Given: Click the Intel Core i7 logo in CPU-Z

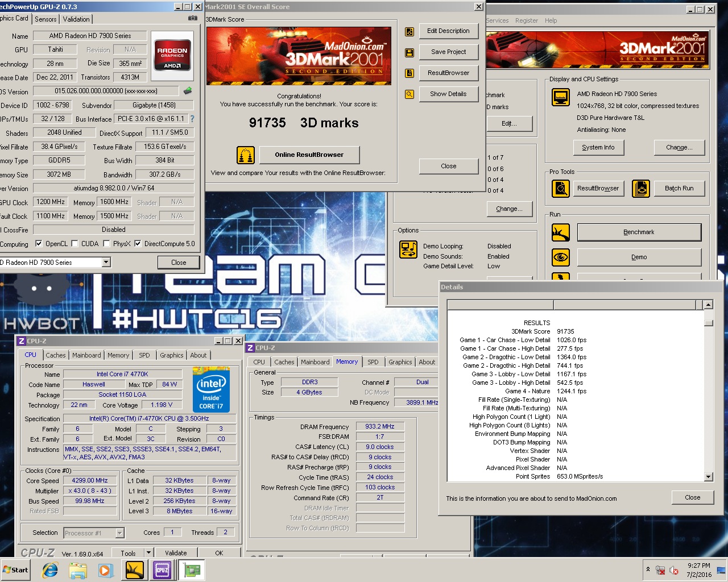Looking at the screenshot, I should click(211, 390).
